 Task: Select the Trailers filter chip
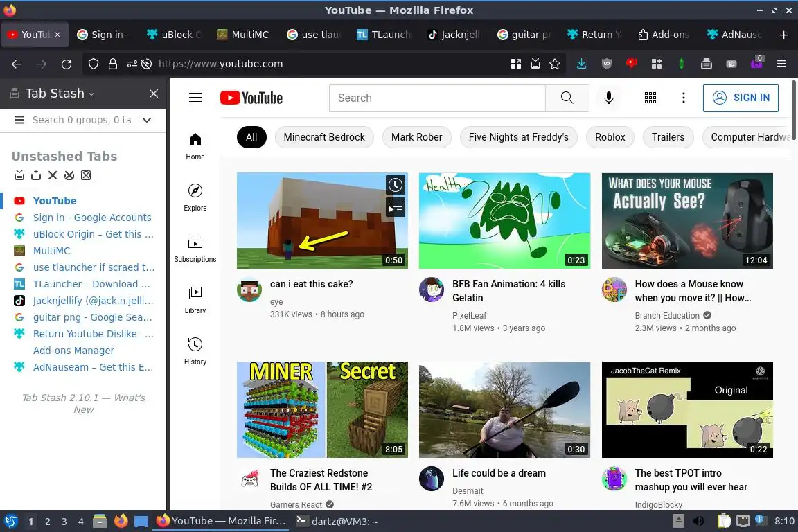668,137
